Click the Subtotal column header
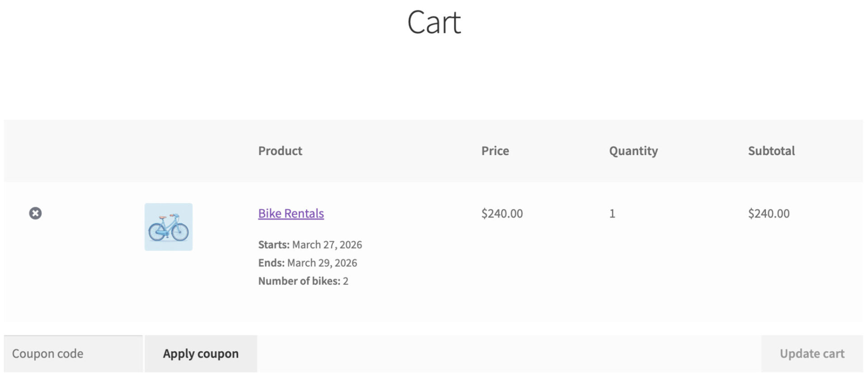This screenshot has height=378, width=868. [x=771, y=151]
